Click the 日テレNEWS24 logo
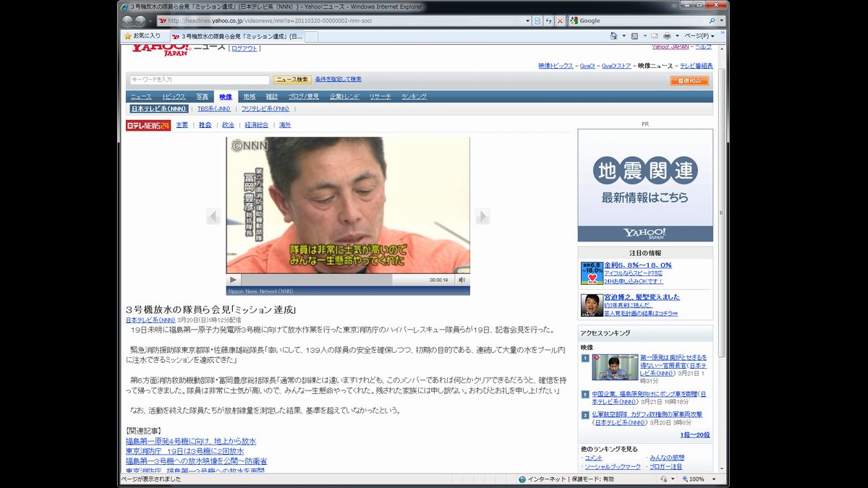The width and height of the screenshot is (868, 488). click(x=148, y=125)
